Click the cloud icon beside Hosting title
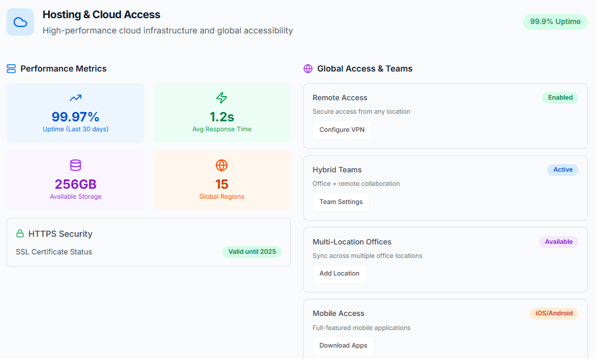The height and width of the screenshot is (364, 596). tap(21, 22)
